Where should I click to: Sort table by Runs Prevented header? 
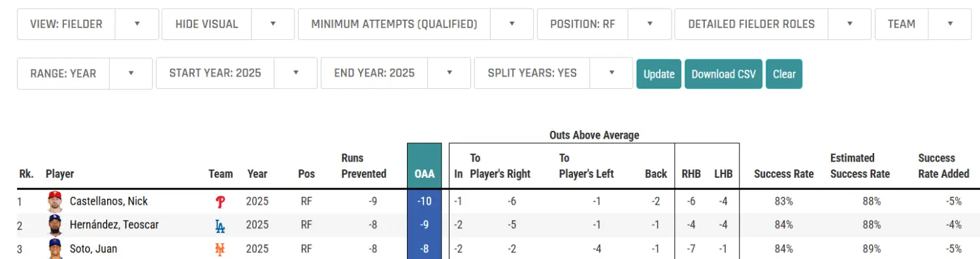pos(363,165)
